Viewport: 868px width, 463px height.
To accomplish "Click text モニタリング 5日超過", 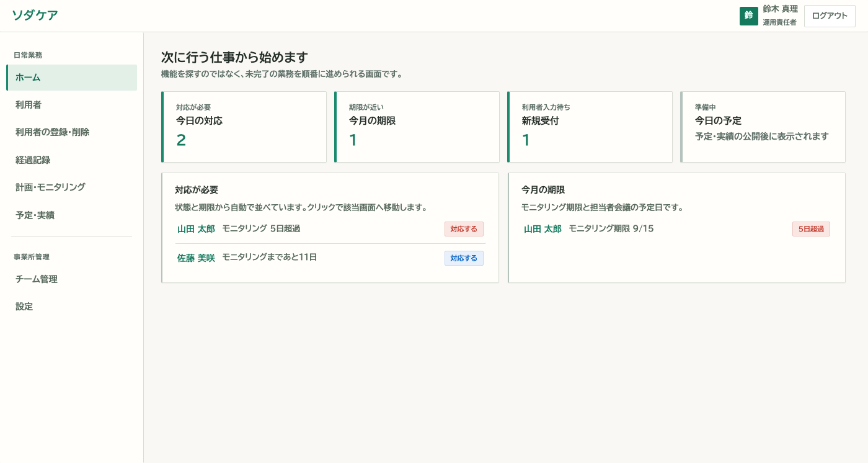I will [x=261, y=228].
